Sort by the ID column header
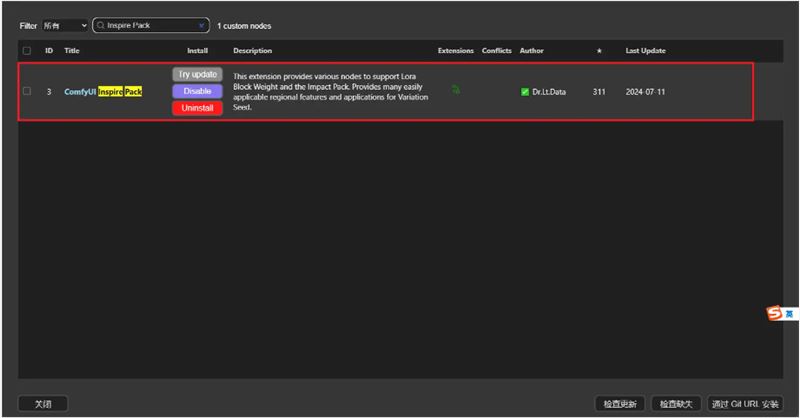The width and height of the screenshot is (800, 418). (x=49, y=51)
